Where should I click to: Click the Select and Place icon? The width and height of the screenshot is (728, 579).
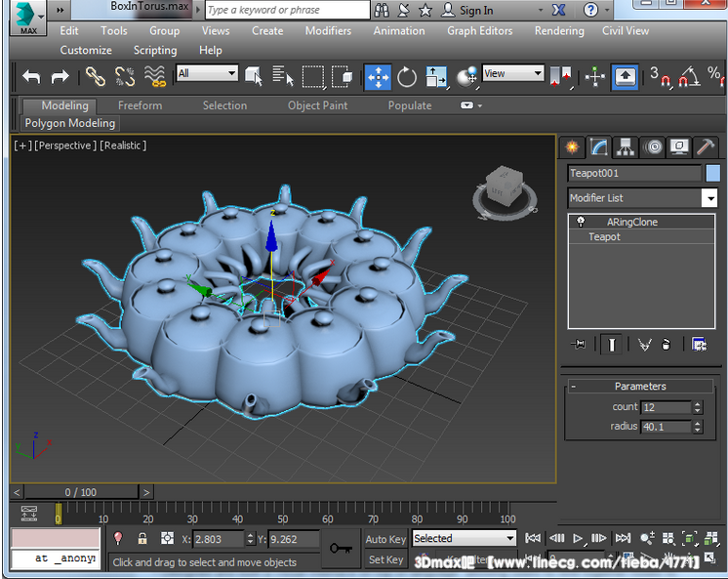(466, 77)
